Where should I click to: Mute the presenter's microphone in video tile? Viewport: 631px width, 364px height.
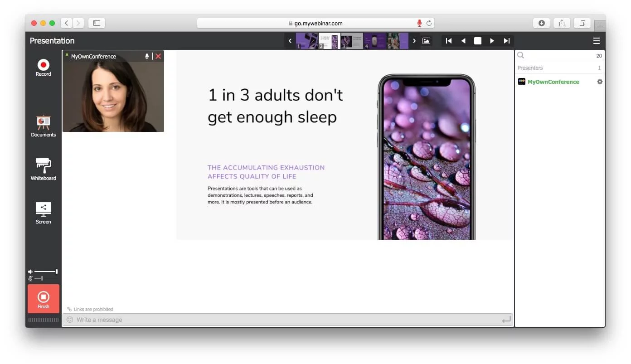pos(147,57)
